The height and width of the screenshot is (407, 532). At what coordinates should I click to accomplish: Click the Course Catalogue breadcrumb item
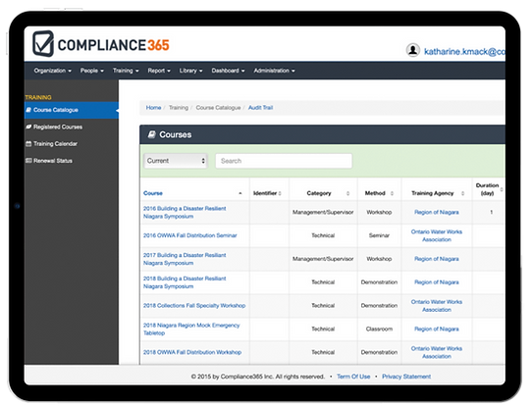click(218, 108)
